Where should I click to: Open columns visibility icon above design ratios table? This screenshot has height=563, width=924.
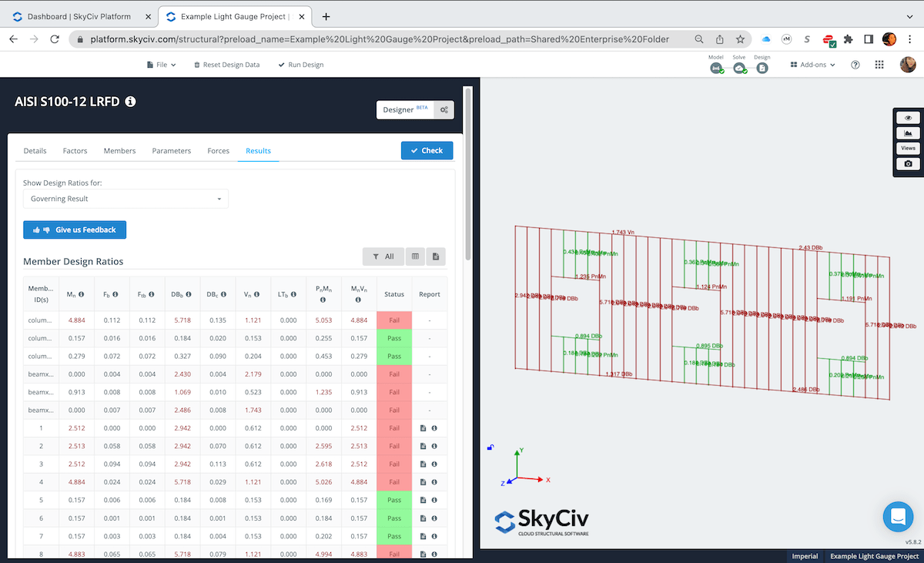pyautogui.click(x=414, y=256)
